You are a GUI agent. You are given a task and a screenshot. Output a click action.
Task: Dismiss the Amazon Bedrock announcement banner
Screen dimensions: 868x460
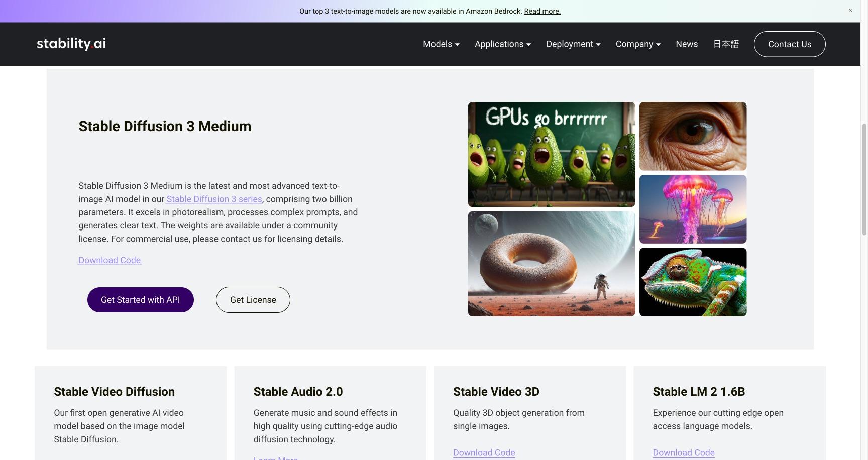coord(850,10)
